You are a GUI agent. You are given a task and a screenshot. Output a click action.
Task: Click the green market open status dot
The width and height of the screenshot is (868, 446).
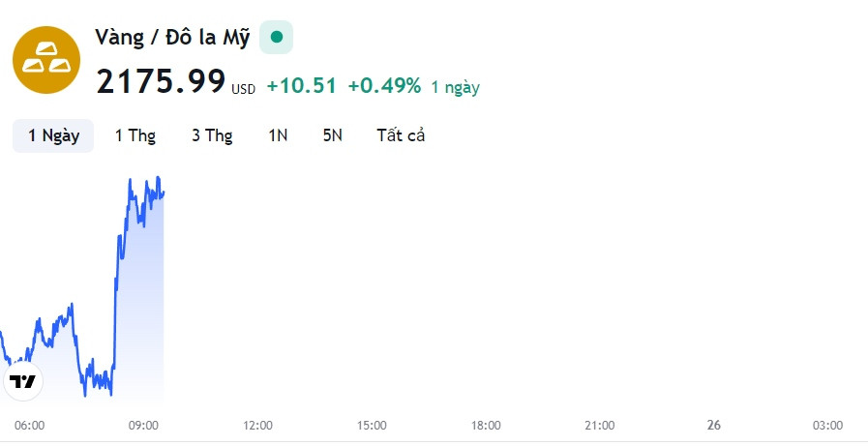276,37
